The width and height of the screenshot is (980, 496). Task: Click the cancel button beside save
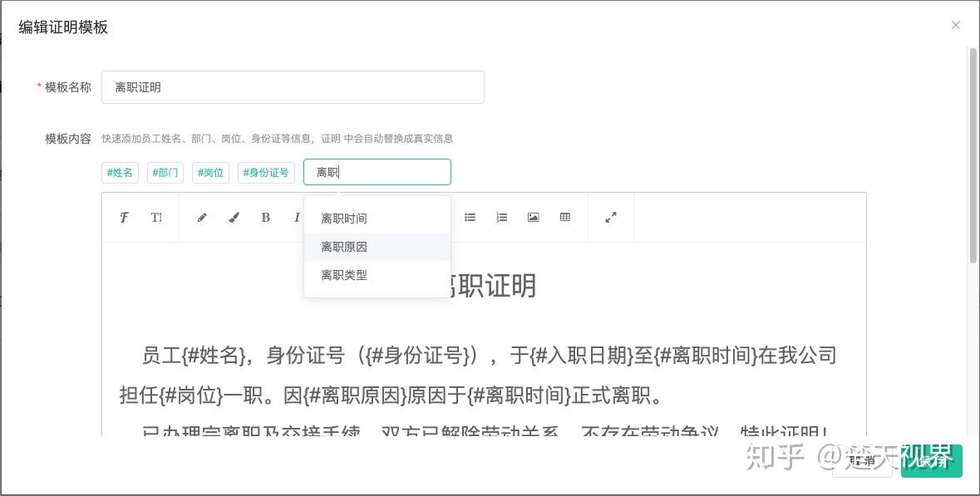862,461
